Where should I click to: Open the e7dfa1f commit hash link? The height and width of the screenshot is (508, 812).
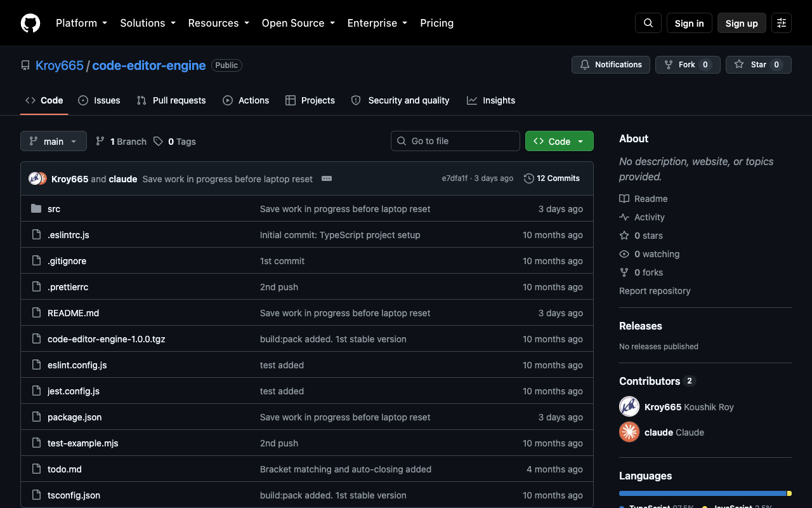point(455,178)
